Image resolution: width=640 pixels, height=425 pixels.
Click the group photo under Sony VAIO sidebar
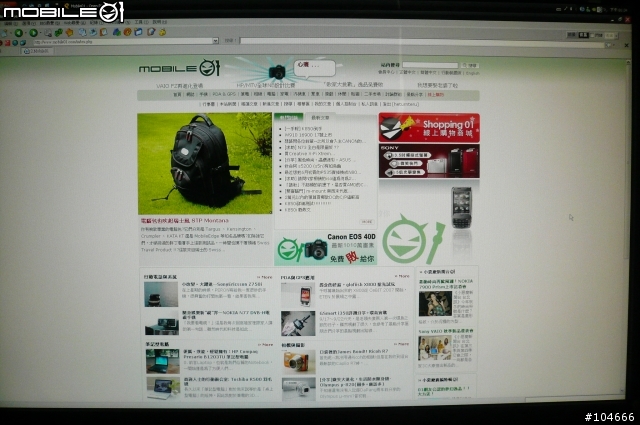pyautogui.click(x=434, y=348)
